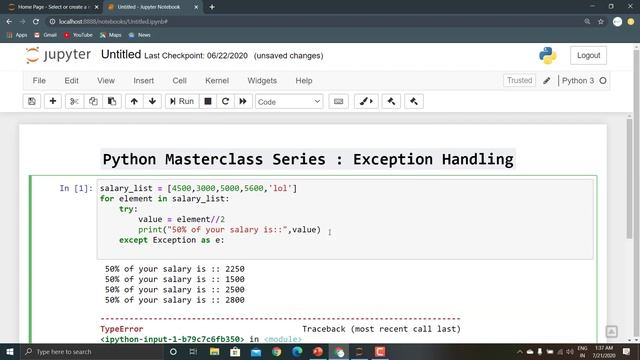Move selected cell up arrow
The height and width of the screenshot is (360, 640).
pyautogui.click(x=134, y=101)
